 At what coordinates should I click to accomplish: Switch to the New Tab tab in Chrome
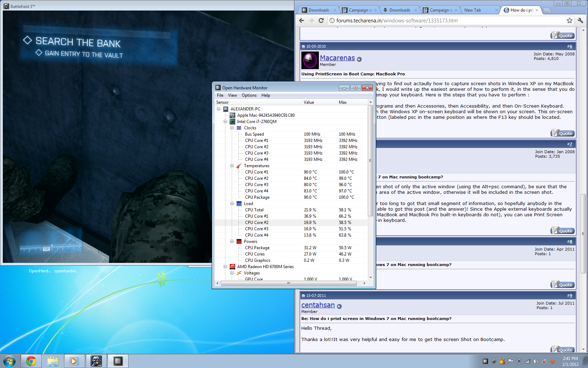click(x=480, y=10)
